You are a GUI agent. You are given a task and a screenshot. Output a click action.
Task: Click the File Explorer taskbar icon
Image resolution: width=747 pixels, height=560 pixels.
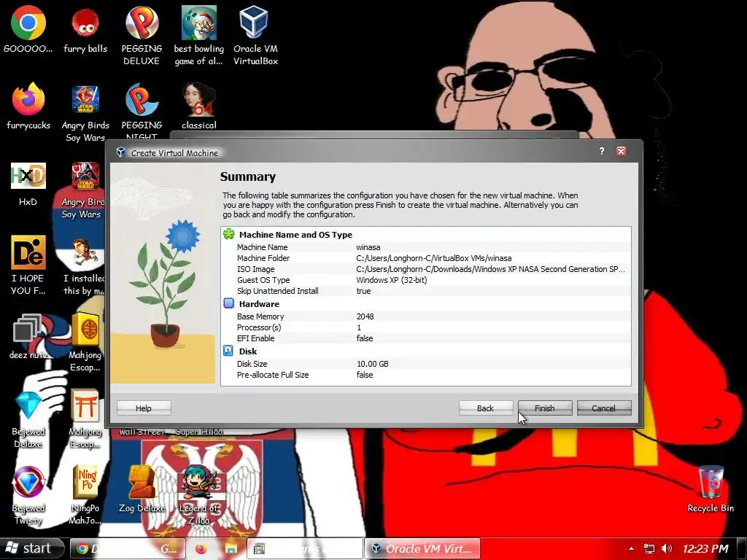pyautogui.click(x=231, y=548)
